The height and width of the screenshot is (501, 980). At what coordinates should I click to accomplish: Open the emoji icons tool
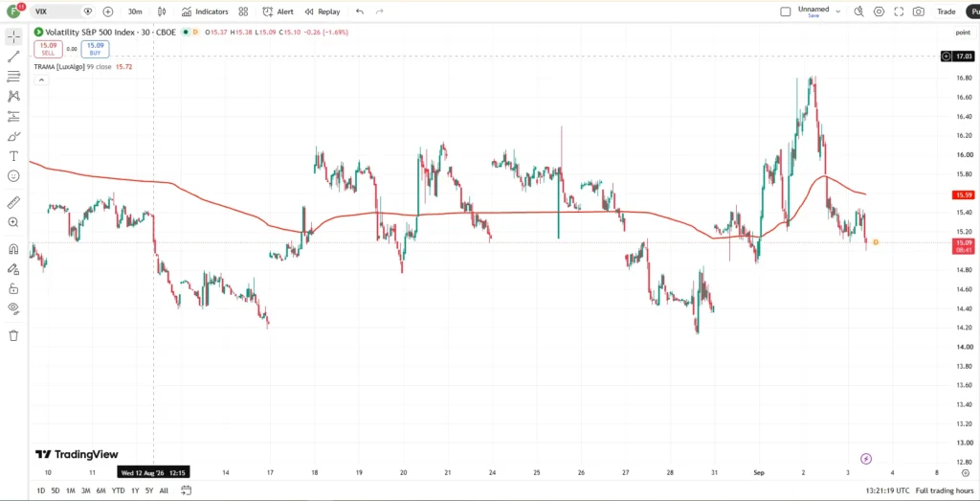coord(13,176)
